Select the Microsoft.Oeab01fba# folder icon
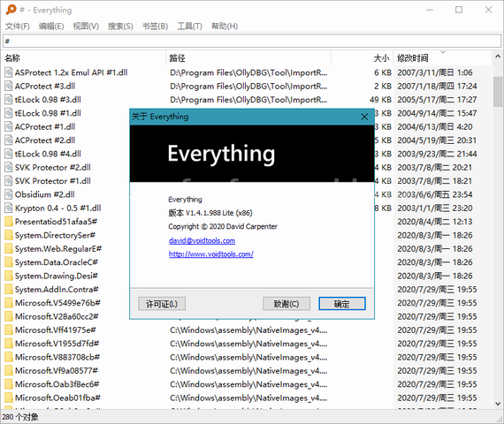Viewport: 504px width, 424px height. [8, 397]
